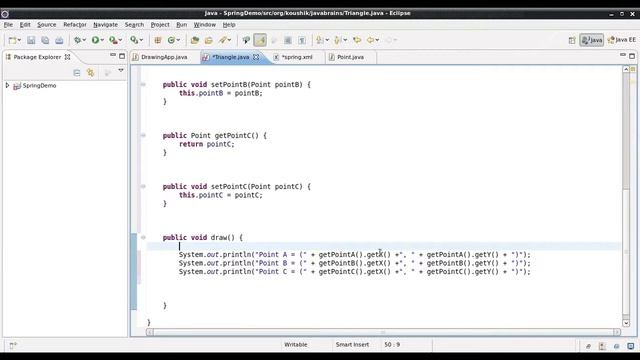
Task: Select the SpringDemo project label
Action: tap(39, 86)
